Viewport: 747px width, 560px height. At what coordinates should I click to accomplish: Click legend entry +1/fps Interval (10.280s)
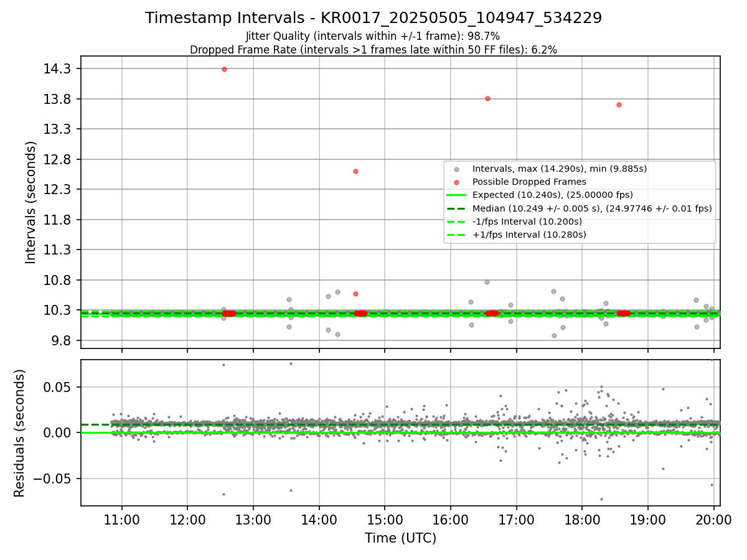[x=529, y=235]
